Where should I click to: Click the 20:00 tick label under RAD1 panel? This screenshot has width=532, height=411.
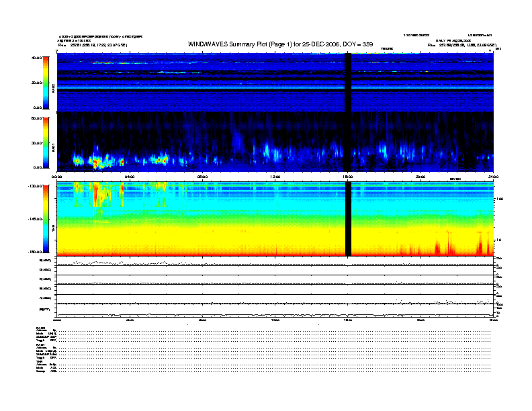(x=420, y=177)
